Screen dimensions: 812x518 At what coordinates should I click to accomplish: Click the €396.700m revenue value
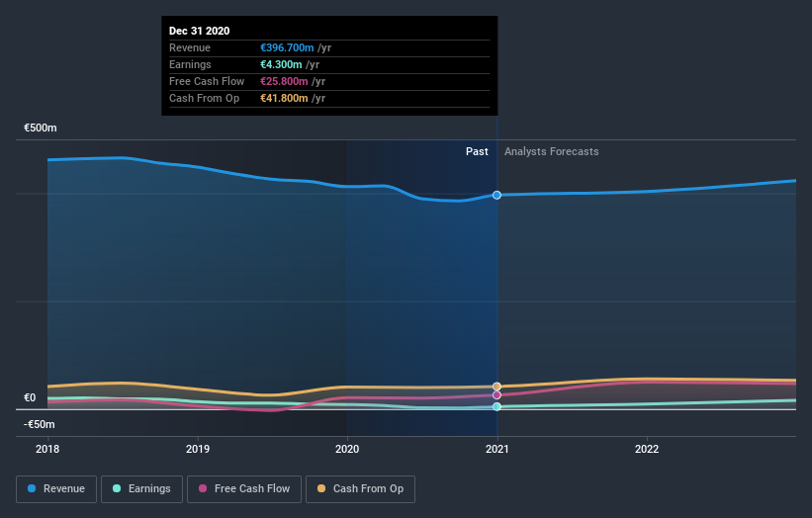pyautogui.click(x=287, y=47)
